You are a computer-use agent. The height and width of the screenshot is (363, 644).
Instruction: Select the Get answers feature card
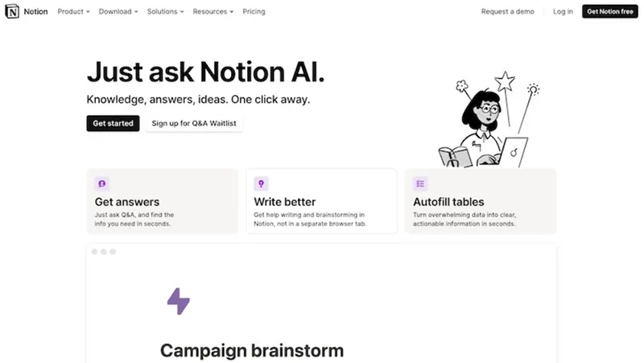[163, 201]
